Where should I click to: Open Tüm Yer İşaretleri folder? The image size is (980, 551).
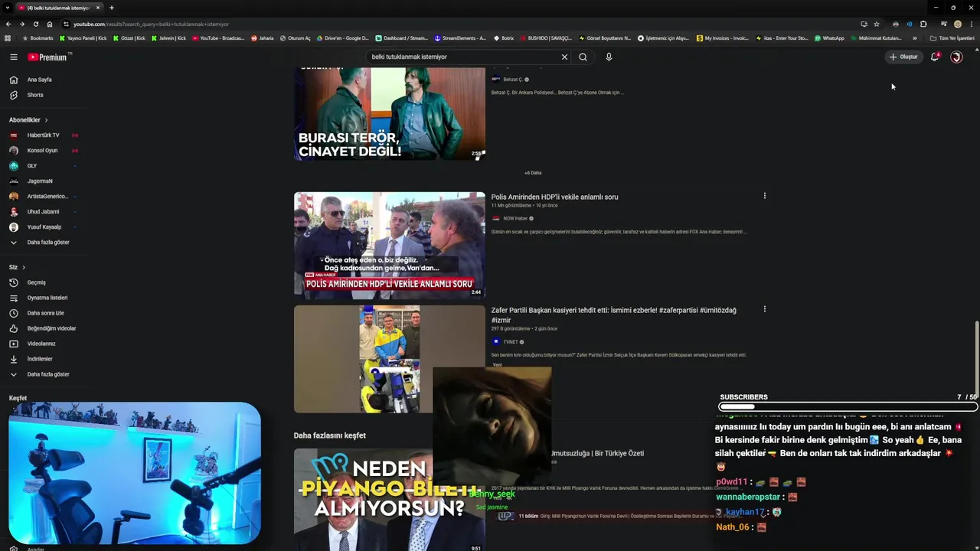952,38
